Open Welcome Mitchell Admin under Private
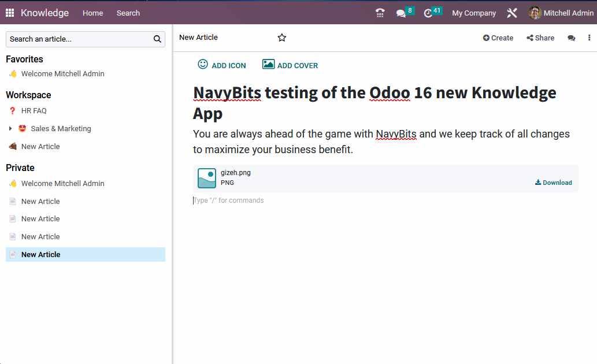This screenshot has width=597, height=364. tap(62, 184)
